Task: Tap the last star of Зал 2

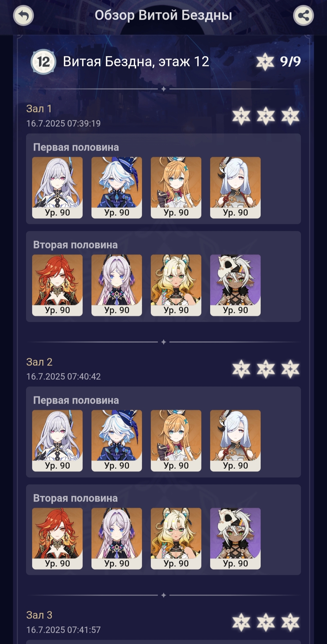Action: click(290, 369)
